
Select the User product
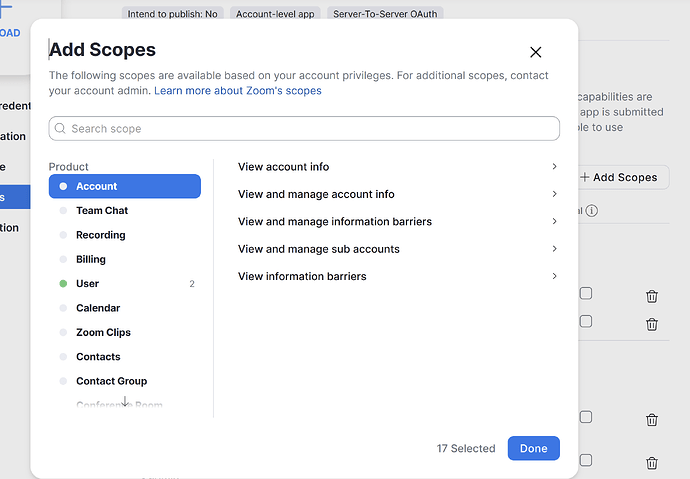125,284
